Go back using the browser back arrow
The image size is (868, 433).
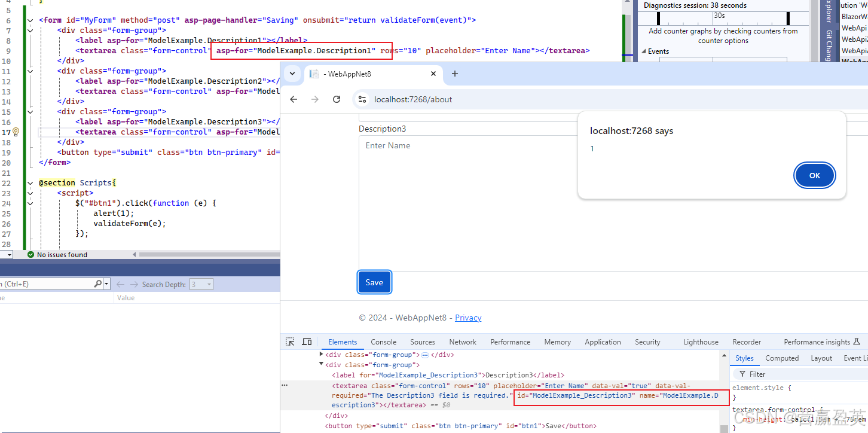point(294,99)
